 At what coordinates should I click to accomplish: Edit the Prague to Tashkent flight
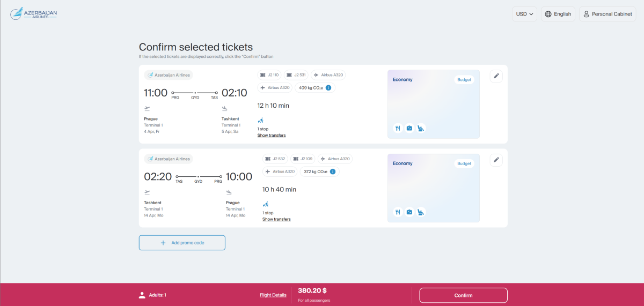pyautogui.click(x=496, y=76)
